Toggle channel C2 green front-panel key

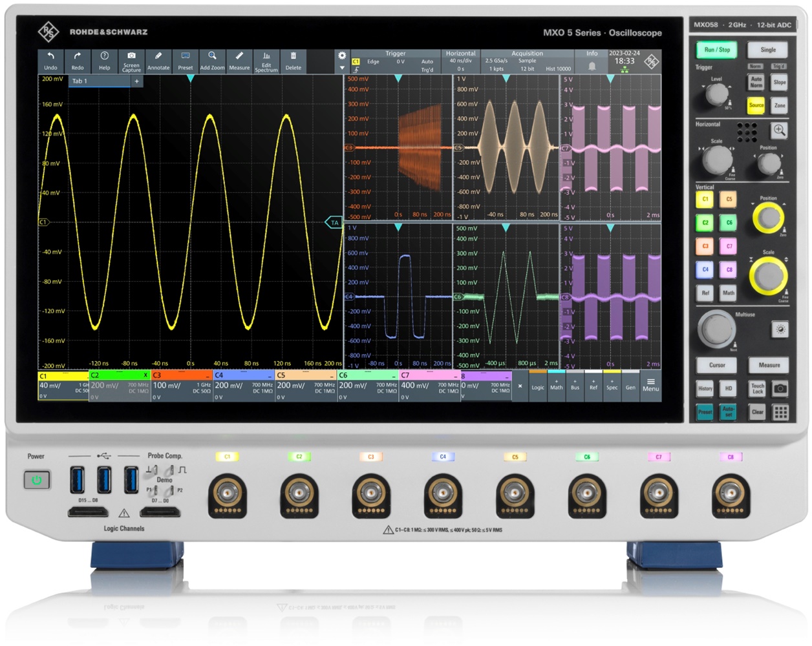pyautogui.click(x=705, y=223)
